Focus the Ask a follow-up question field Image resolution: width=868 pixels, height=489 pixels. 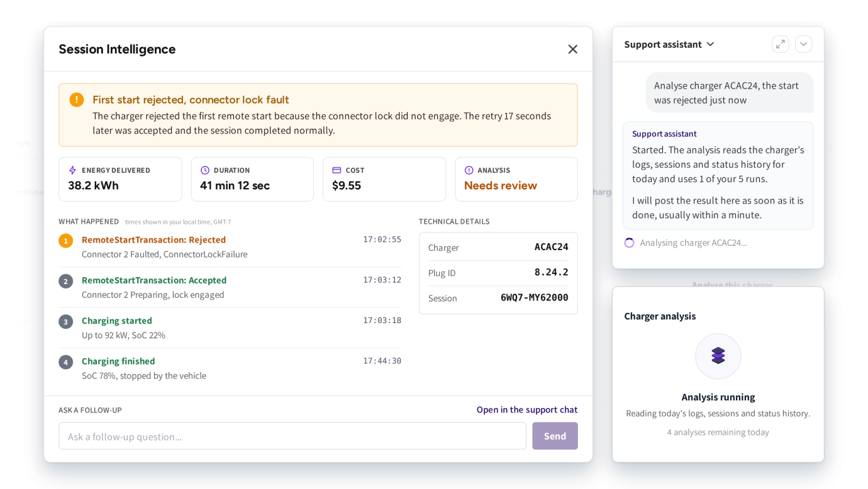pos(292,436)
